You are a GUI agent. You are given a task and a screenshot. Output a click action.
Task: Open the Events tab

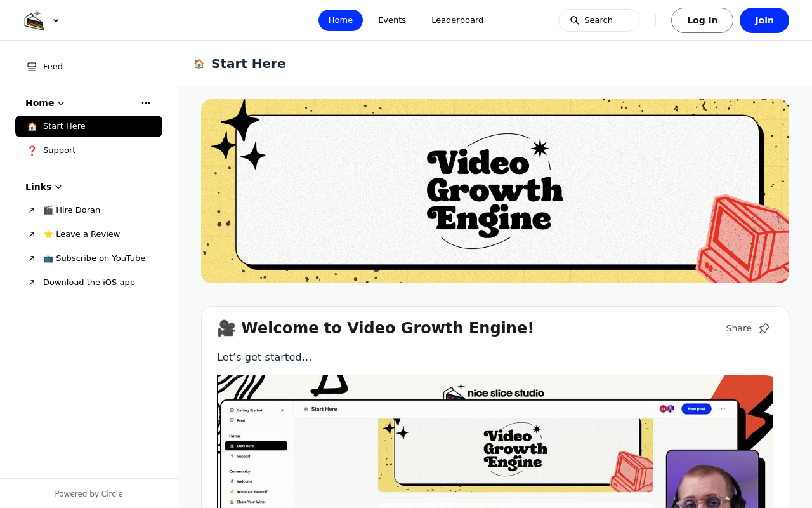coord(392,20)
